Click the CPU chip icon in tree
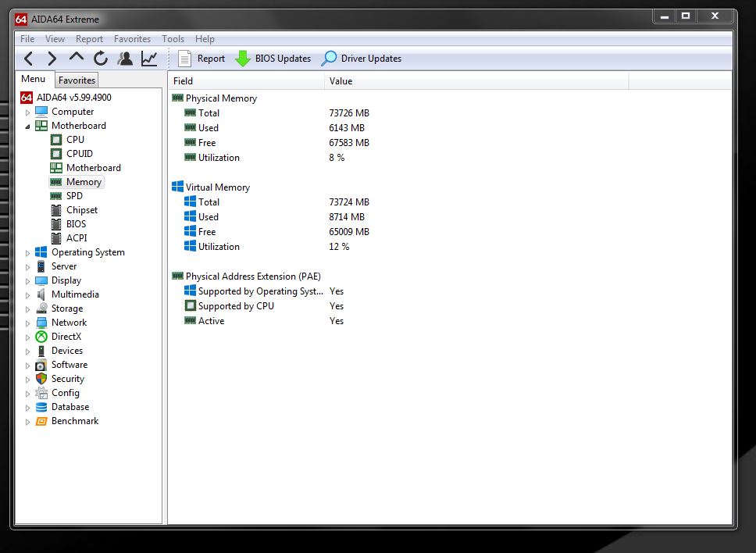Screen dimensions: 756x553 56,140
